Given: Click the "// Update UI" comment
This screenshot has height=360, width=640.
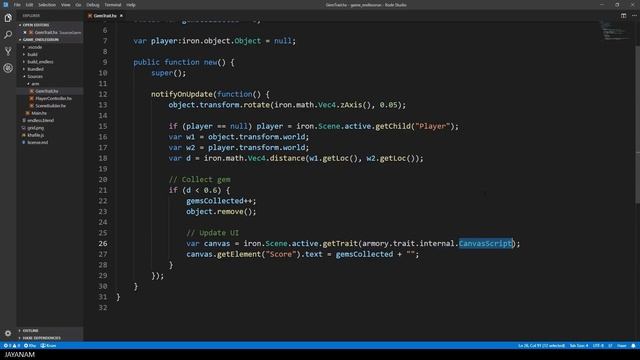Looking at the screenshot, I should pos(213,233).
